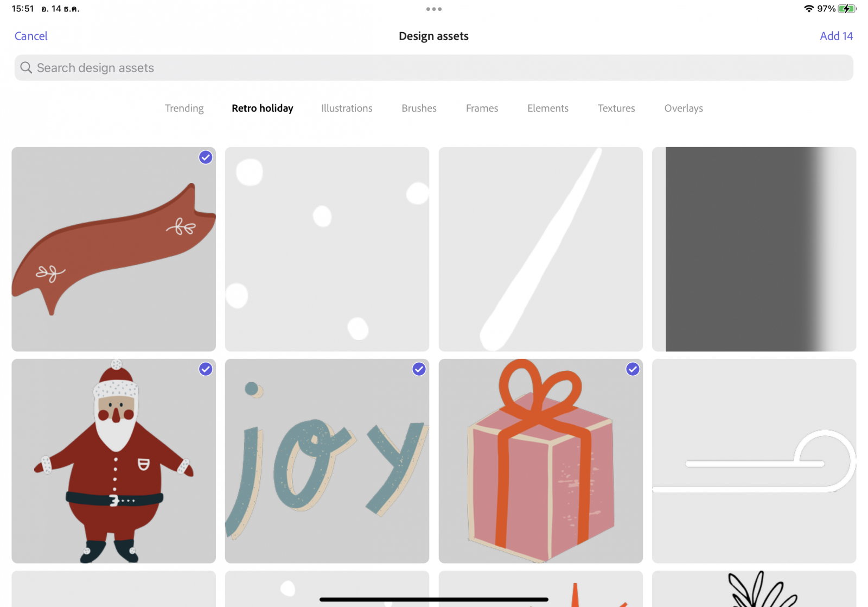Switch to the Trending tab

pyautogui.click(x=184, y=108)
